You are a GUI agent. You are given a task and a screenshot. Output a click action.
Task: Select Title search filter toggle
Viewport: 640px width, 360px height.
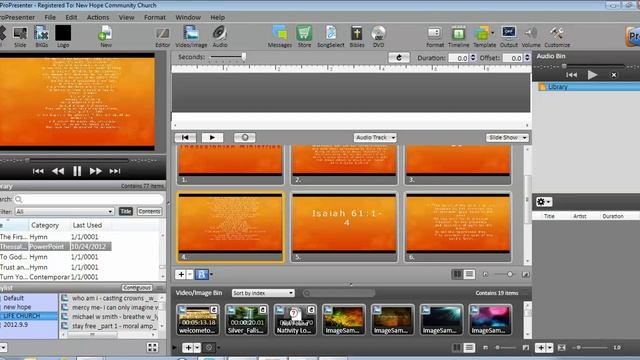126,211
